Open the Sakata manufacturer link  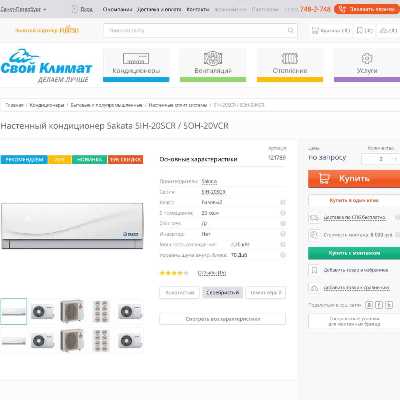(x=209, y=181)
